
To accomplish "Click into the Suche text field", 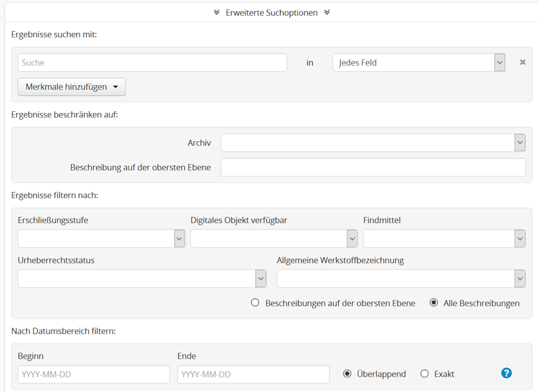I will [152, 63].
